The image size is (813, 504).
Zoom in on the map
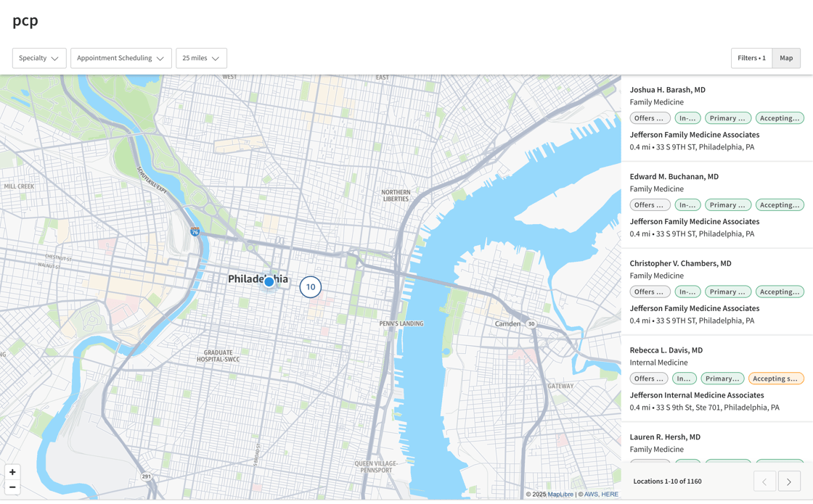tap(12, 472)
